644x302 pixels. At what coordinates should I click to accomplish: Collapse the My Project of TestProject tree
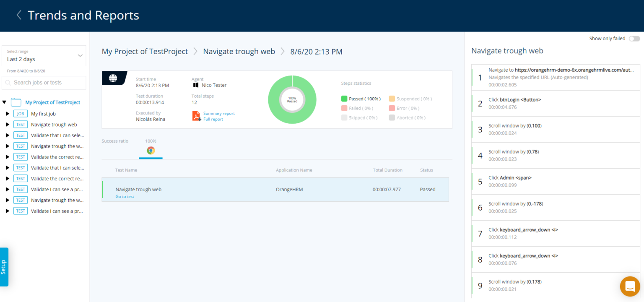pos(3,102)
